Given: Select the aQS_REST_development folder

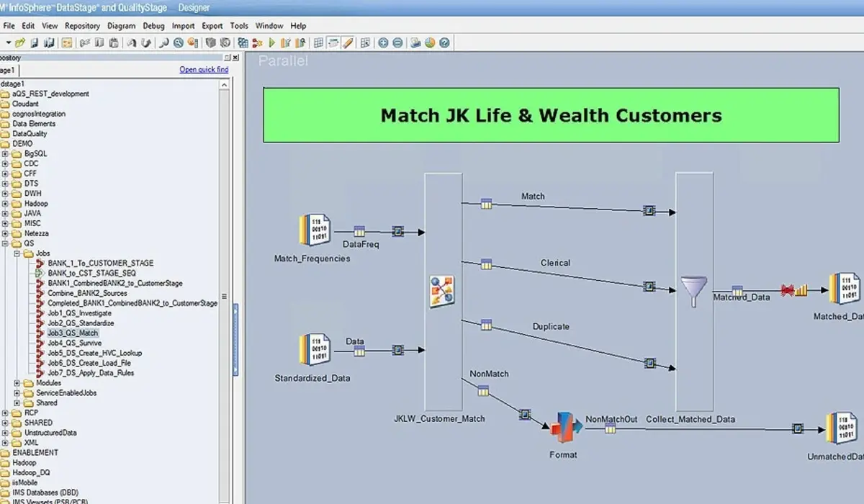Looking at the screenshot, I should pos(50,94).
